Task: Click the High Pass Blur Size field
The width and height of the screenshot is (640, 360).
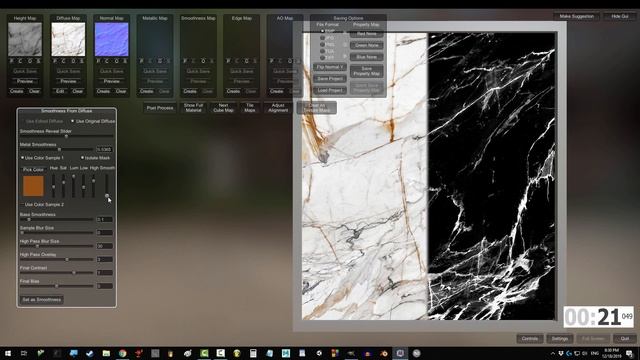Action: pyautogui.click(x=104, y=246)
